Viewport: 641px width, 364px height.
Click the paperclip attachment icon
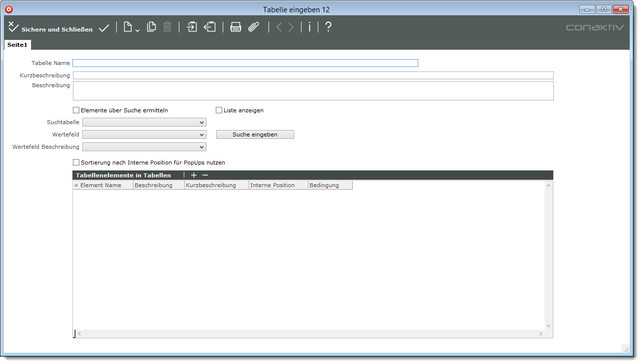click(253, 27)
